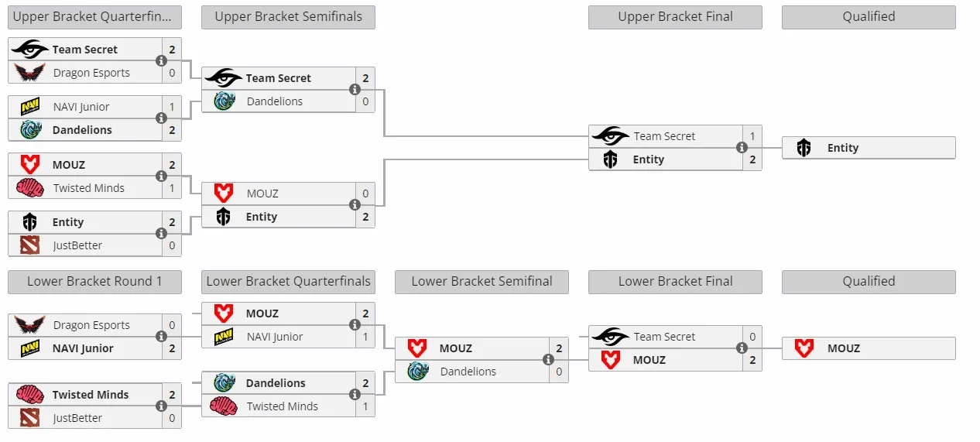Viewport: 980px width, 442px height.
Task: Select the Upper Bracket Semifinals header
Action: [288, 17]
